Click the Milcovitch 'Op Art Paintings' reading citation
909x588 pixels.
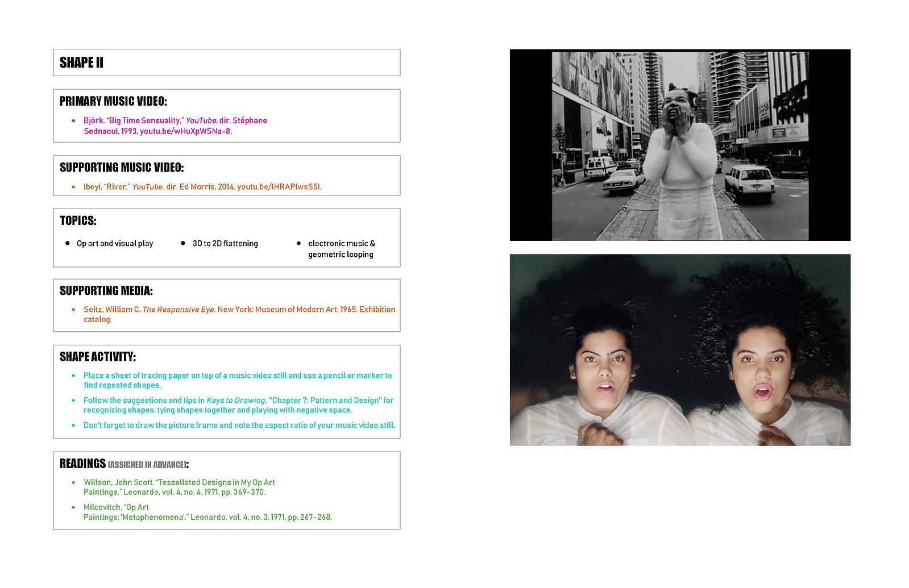point(207,512)
